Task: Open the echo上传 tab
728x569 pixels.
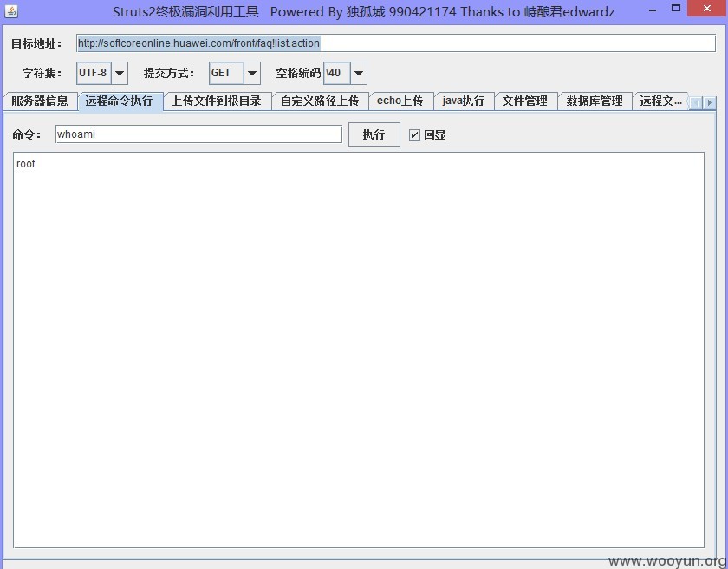Action: (400, 101)
